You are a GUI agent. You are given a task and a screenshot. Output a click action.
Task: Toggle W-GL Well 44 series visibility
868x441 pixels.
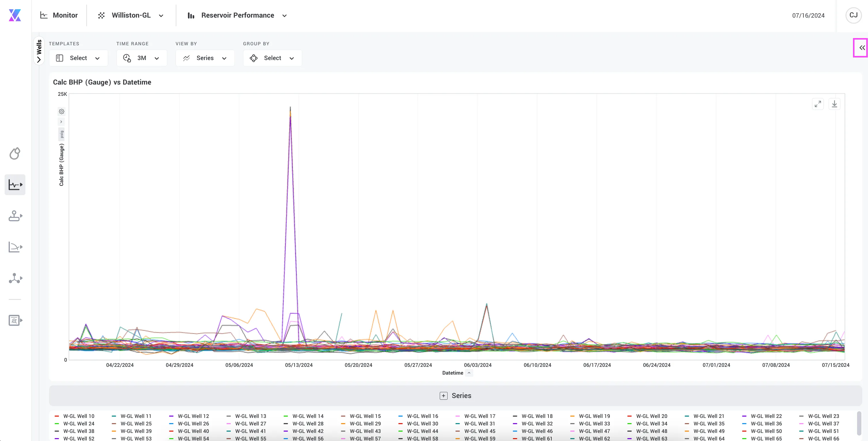click(x=418, y=431)
